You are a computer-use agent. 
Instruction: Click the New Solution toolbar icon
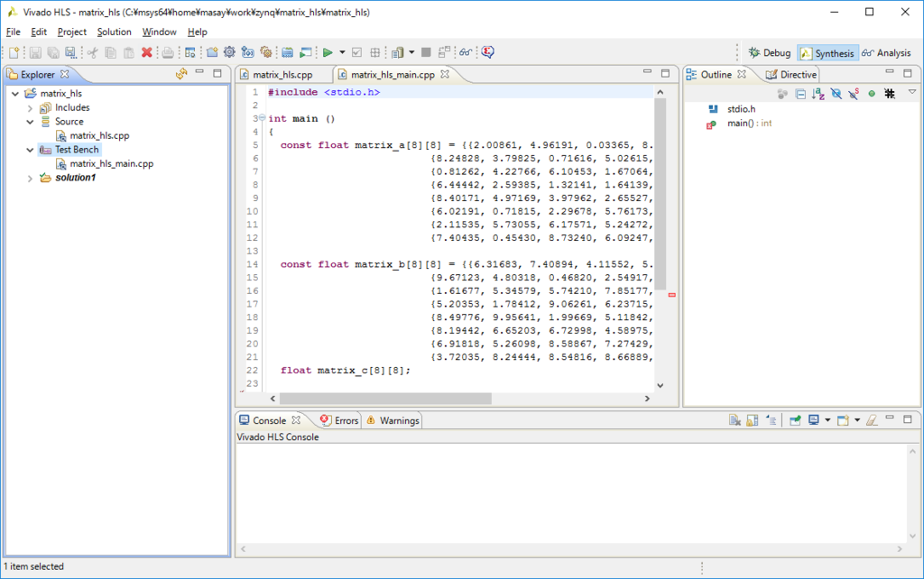pyautogui.click(x=247, y=52)
